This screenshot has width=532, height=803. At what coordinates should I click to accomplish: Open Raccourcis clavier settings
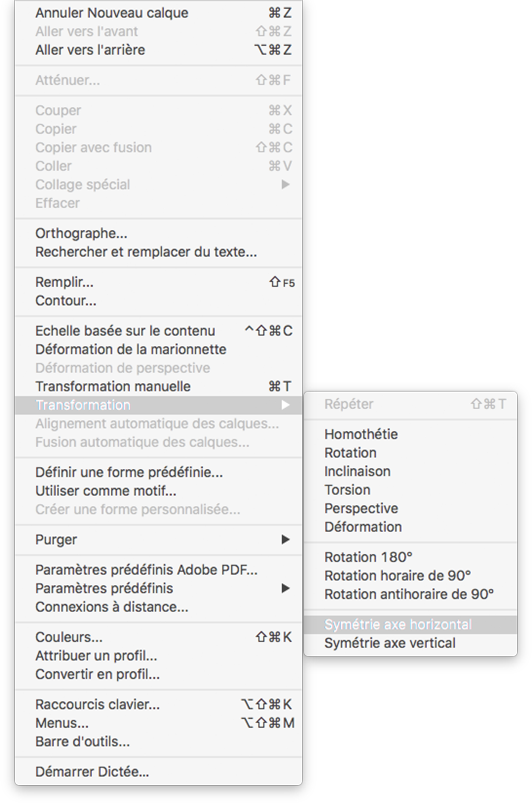pos(97,704)
